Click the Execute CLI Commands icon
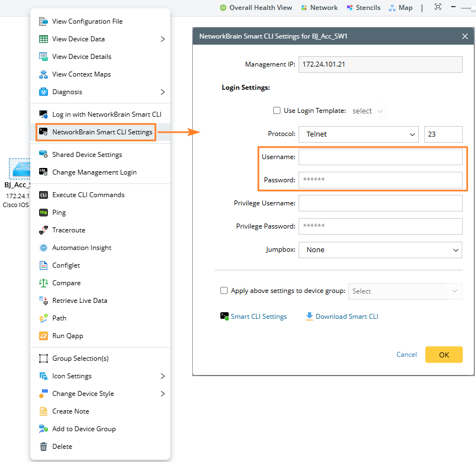476x462 pixels. coord(44,195)
